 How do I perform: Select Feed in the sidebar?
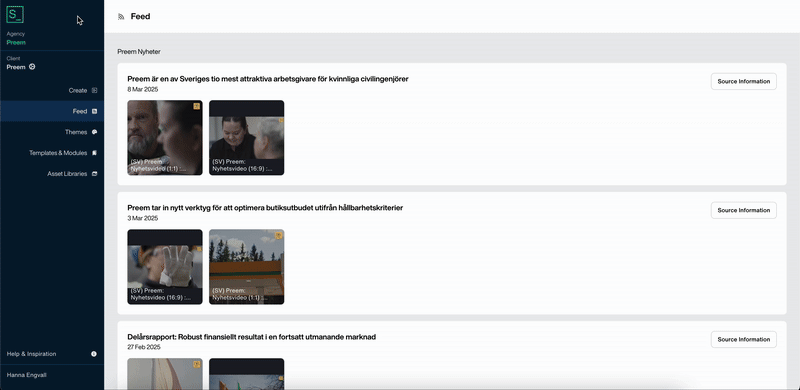pos(52,111)
